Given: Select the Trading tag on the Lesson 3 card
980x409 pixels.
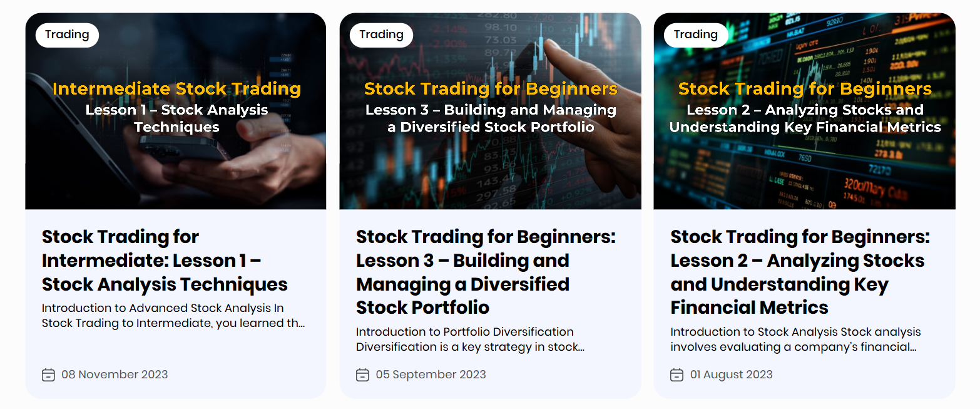Looking at the screenshot, I should click(x=381, y=35).
